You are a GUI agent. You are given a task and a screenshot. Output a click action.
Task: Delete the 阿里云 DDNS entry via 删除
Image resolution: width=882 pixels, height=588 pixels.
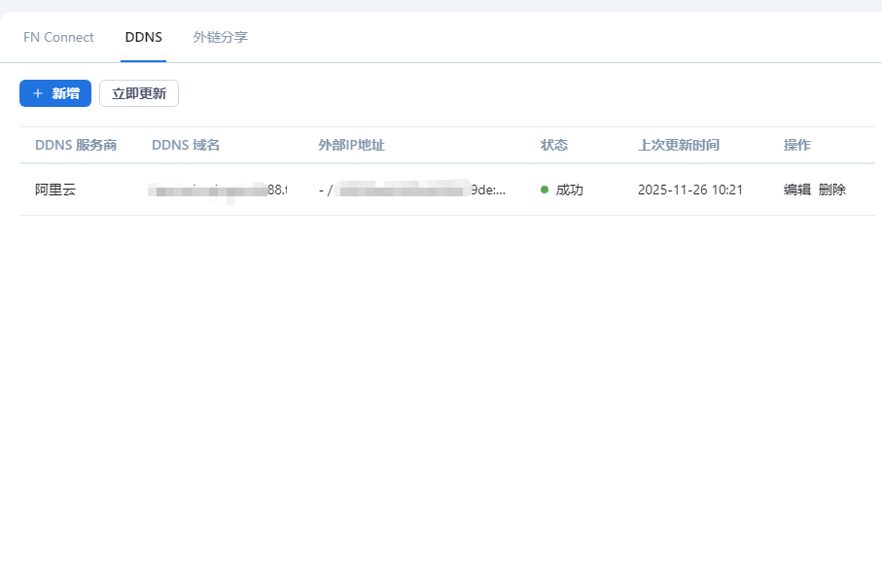tap(832, 190)
